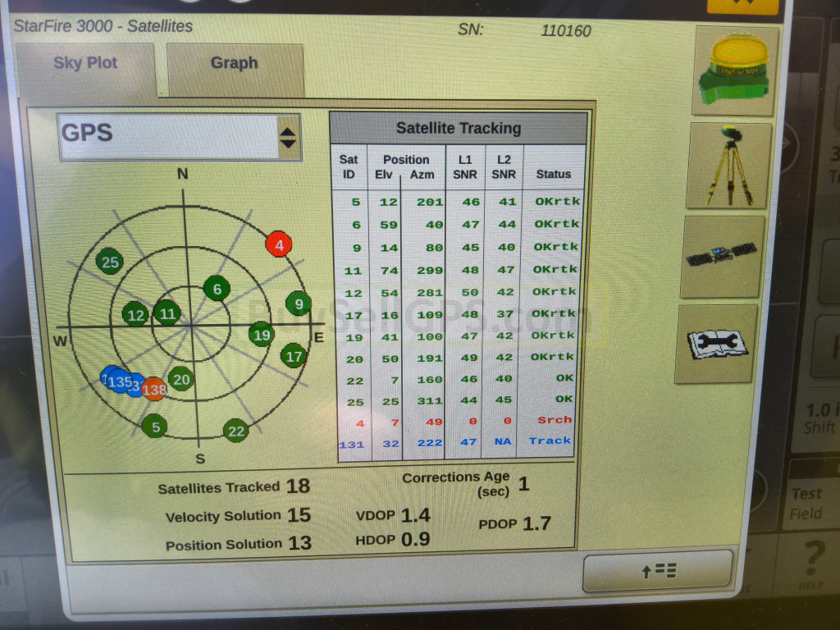
Task: Open the StarFire receiver icon
Action: click(x=735, y=71)
